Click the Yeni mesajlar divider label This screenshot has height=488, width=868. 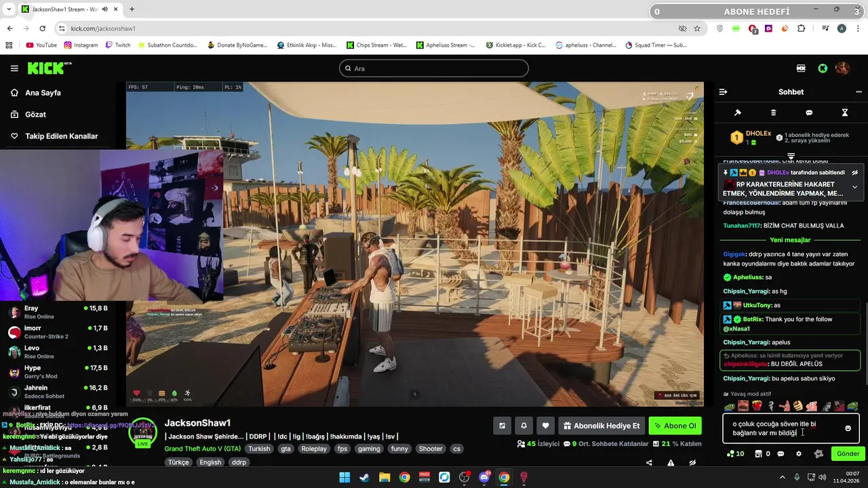coord(790,240)
